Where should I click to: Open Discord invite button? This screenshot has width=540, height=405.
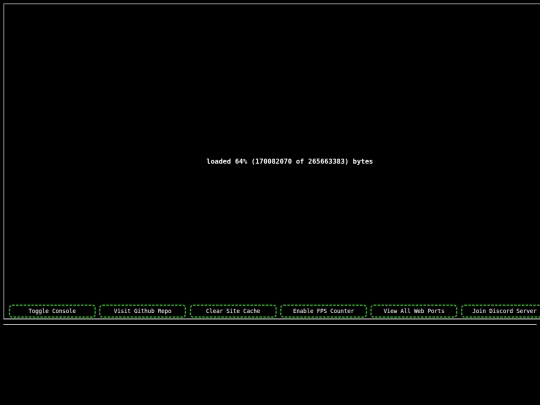501,311
